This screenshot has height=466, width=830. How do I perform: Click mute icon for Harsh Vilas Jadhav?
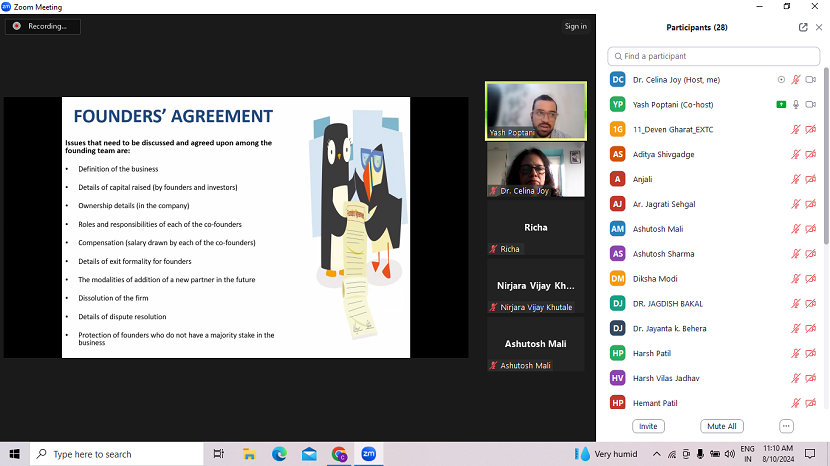coord(796,378)
